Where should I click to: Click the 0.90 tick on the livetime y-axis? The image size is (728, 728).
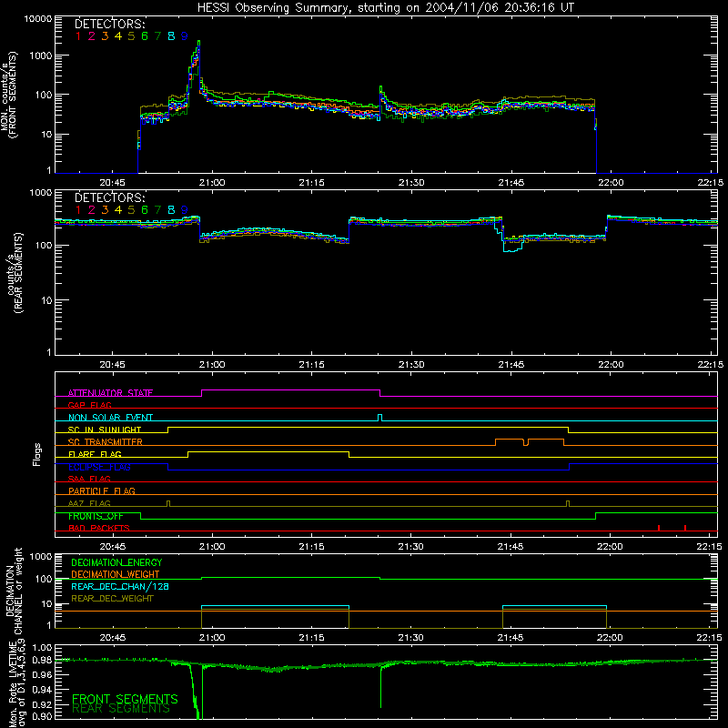[x=42, y=716]
